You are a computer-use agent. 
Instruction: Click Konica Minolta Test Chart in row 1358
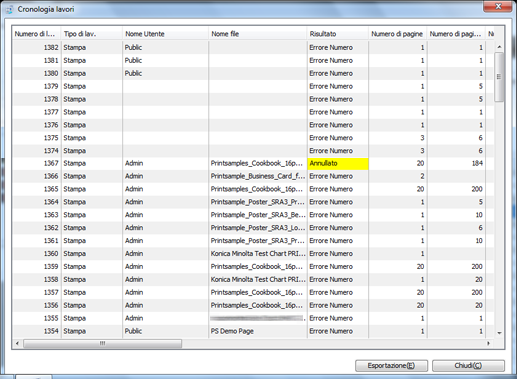pyautogui.click(x=258, y=280)
